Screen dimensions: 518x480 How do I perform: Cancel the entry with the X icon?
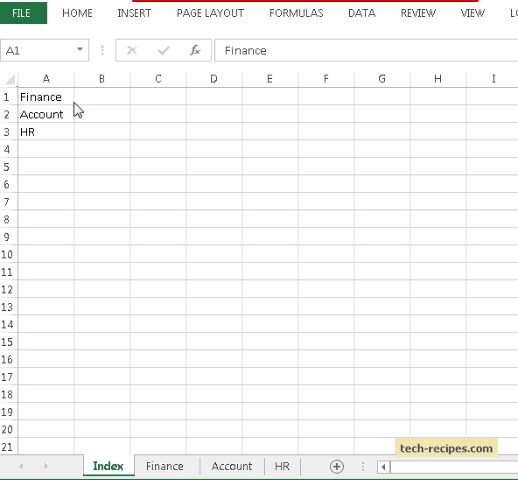pos(132,51)
